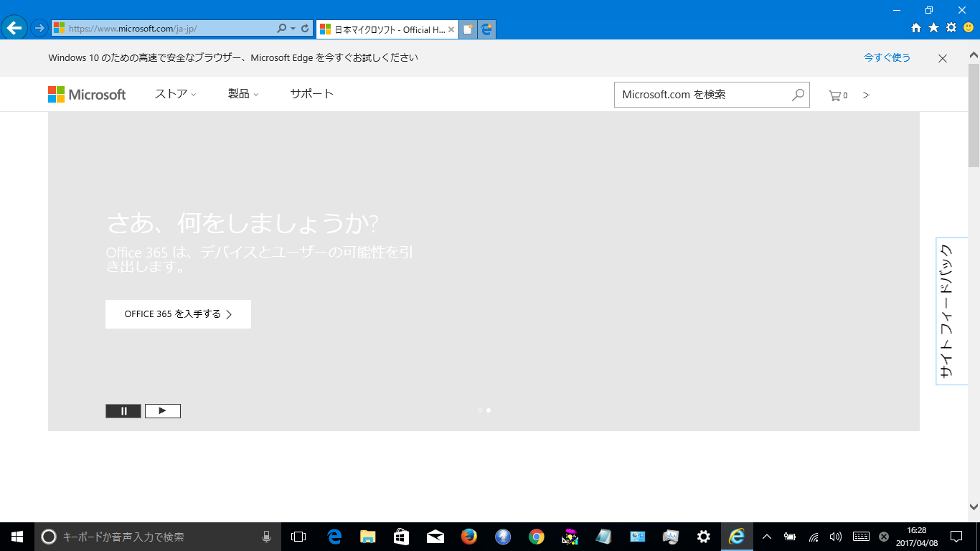
Task: Click the search magnifier in the address bar
Action: [x=282, y=28]
